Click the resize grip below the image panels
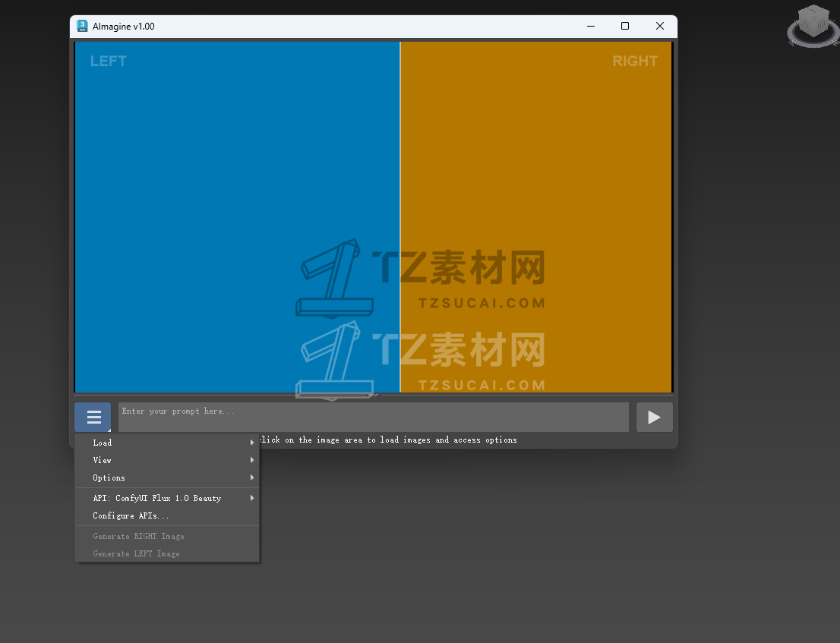This screenshot has height=643, width=840. [x=372, y=394]
